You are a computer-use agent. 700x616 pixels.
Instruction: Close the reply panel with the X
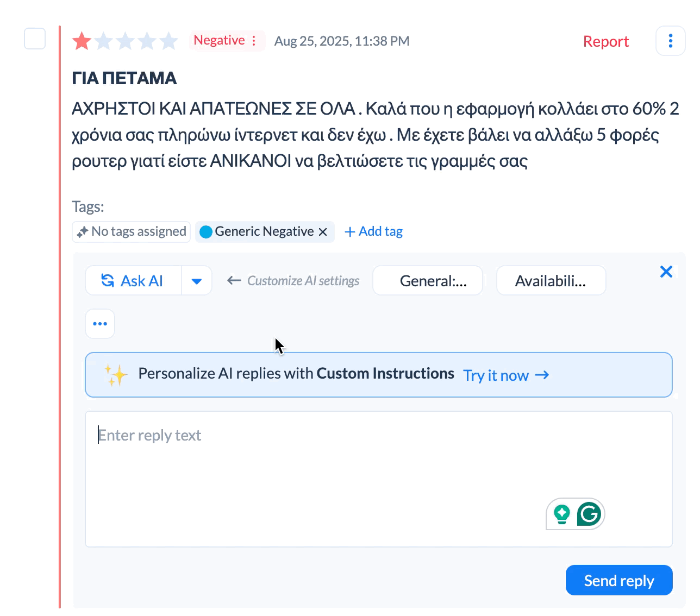666,272
